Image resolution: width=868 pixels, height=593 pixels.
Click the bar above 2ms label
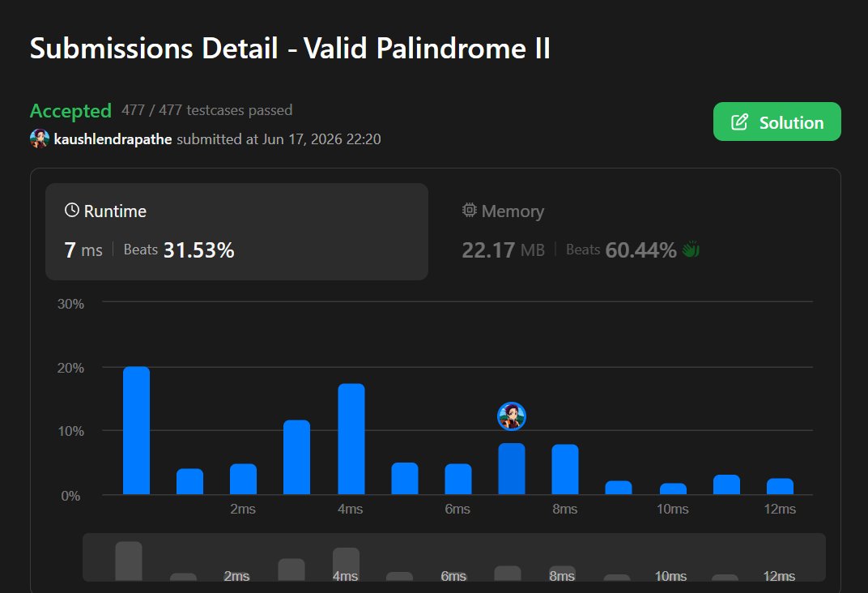coord(244,479)
